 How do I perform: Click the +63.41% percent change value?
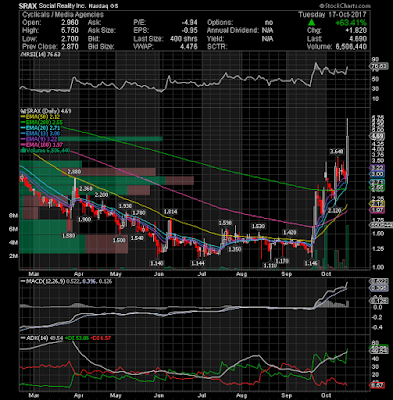point(351,23)
